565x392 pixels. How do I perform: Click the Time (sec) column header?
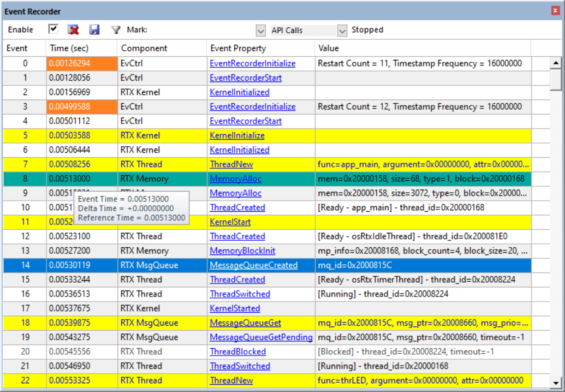click(69, 48)
